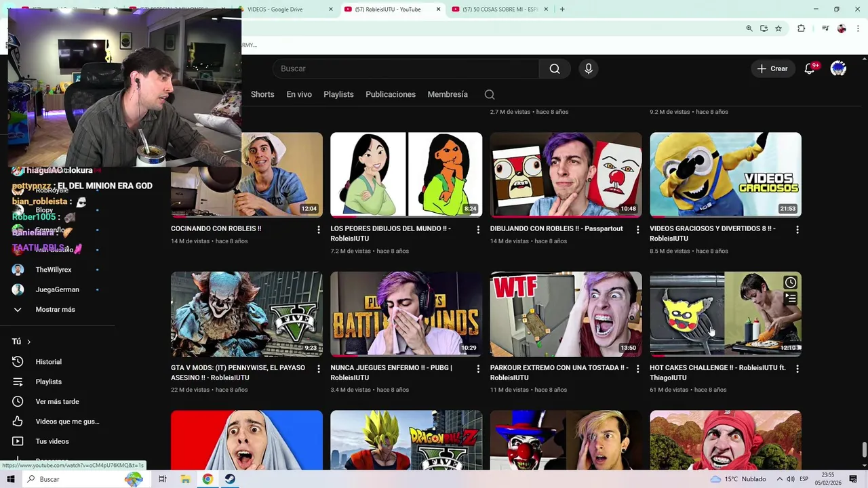Screen dimensions: 868x488
Task: Open weather widget 15°C Nublado
Action: click(x=738, y=479)
